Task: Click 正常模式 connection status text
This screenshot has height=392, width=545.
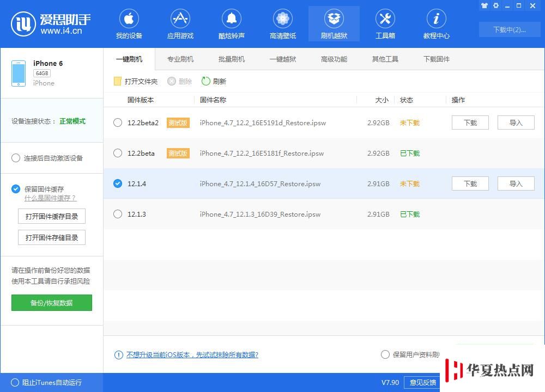Action: coord(72,121)
